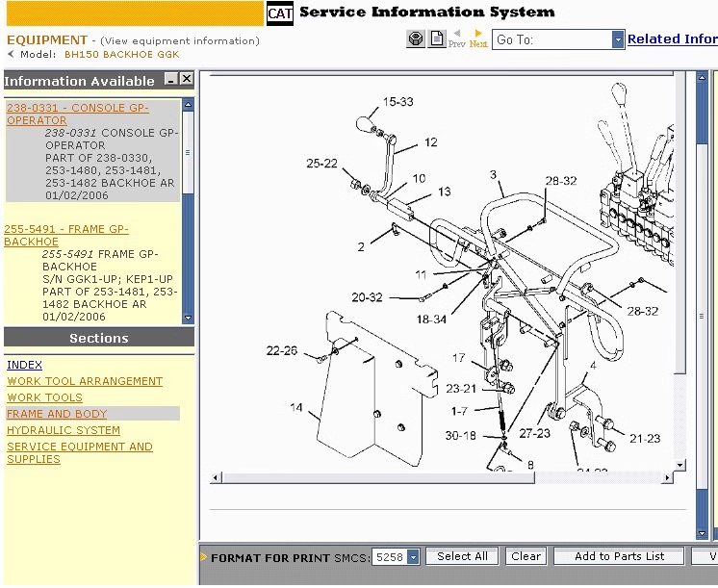Select HYDRAULIC SYSTEM section
The image size is (718, 588).
pyautogui.click(x=64, y=430)
